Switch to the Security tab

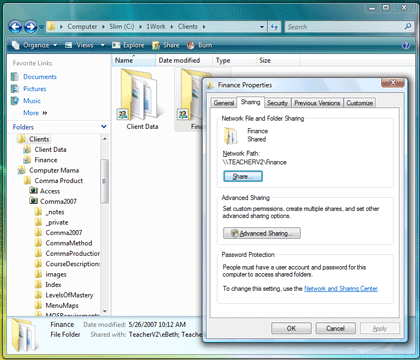point(277,103)
